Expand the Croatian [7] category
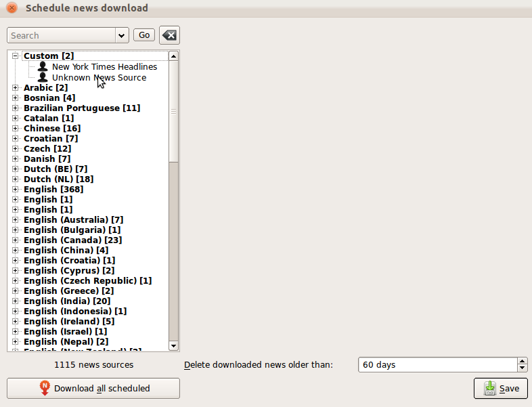532x407 pixels. [15, 139]
